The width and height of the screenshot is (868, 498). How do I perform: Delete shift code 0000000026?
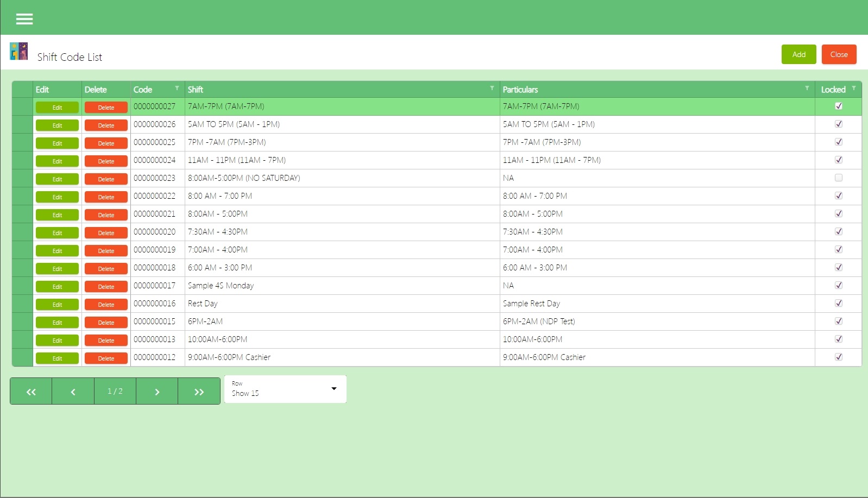[x=106, y=125]
